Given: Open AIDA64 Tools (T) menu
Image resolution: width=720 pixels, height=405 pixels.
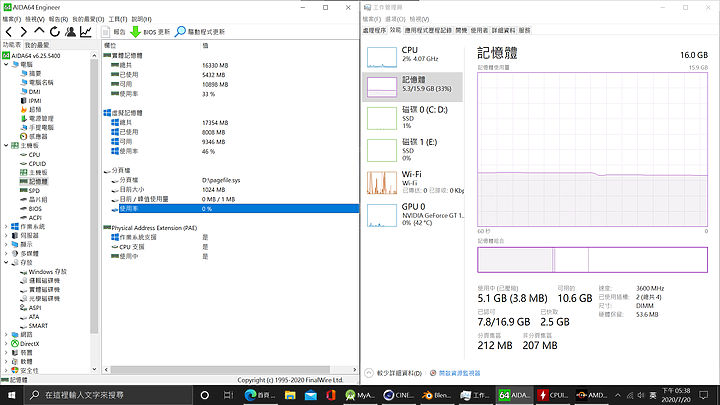Looking at the screenshot, I should click(x=118, y=19).
